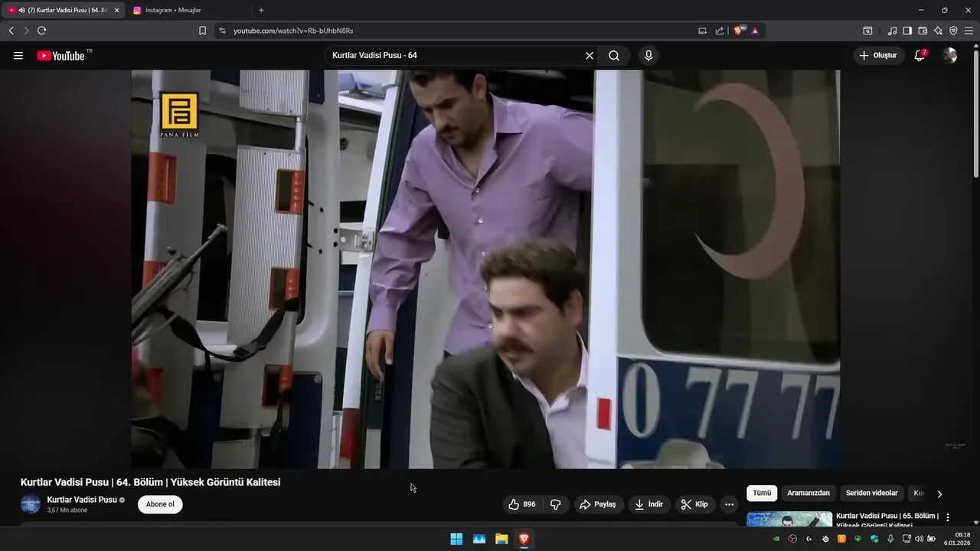The height and width of the screenshot is (551, 980).
Task: Click the magnifier search button
Action: pyautogui.click(x=614, y=55)
